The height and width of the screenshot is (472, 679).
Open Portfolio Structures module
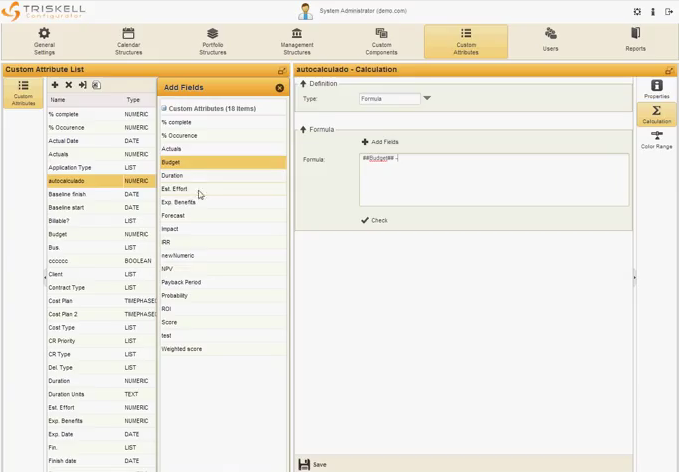tap(213, 42)
